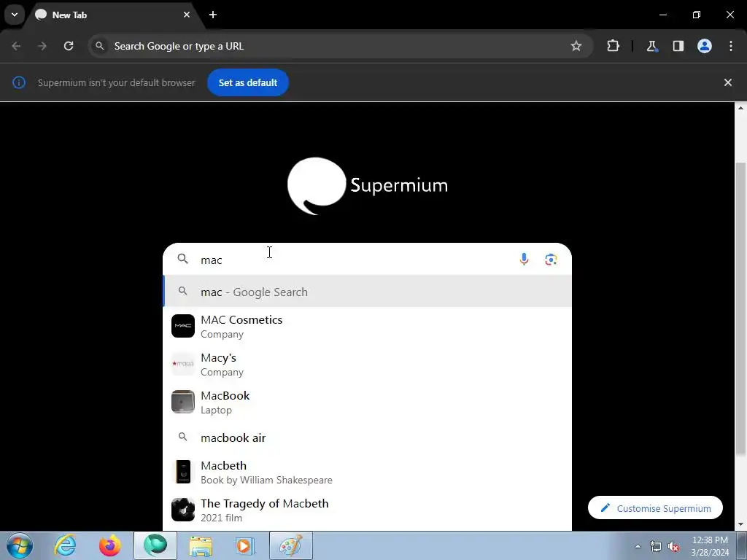Click the MAC Cosmetics logo thumbnail
This screenshot has height=560, width=747.
[x=183, y=326]
